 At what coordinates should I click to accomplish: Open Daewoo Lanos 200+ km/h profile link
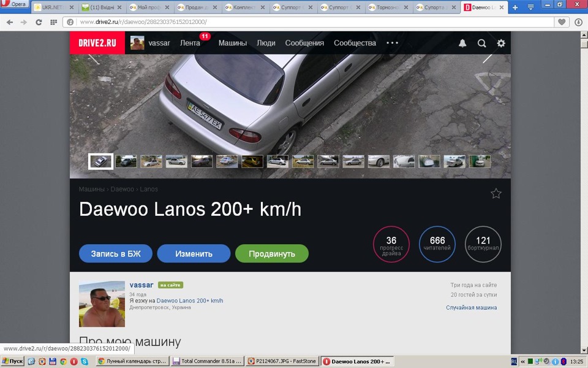coord(190,301)
